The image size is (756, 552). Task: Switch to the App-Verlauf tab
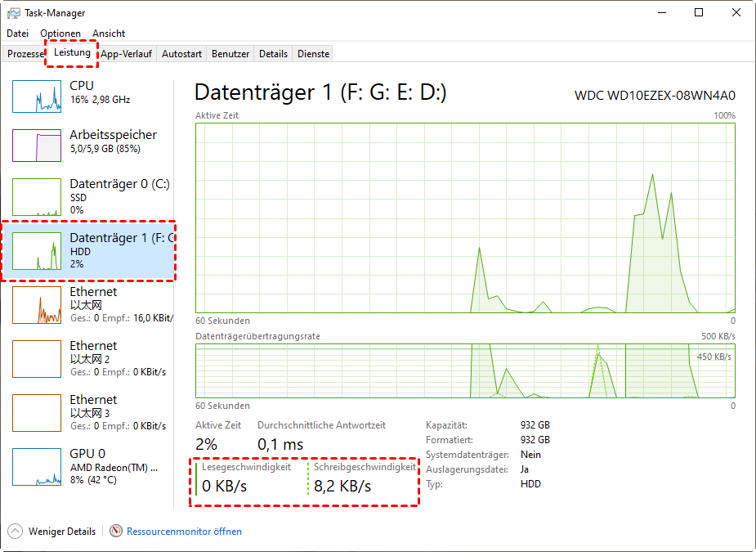coord(127,54)
